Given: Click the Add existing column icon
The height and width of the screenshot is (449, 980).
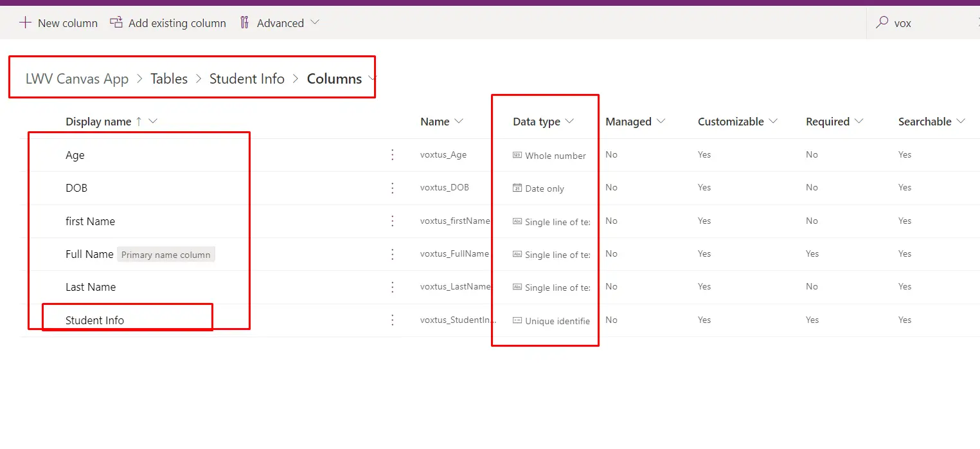Looking at the screenshot, I should click(116, 22).
